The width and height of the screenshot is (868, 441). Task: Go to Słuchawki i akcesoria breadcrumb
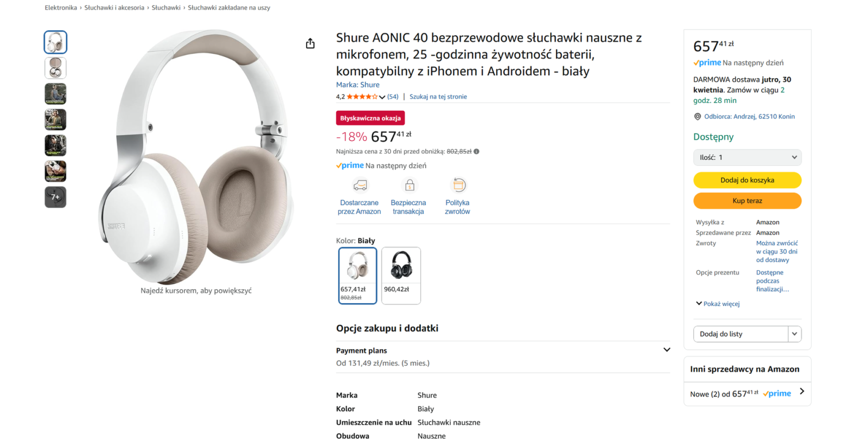click(x=114, y=8)
